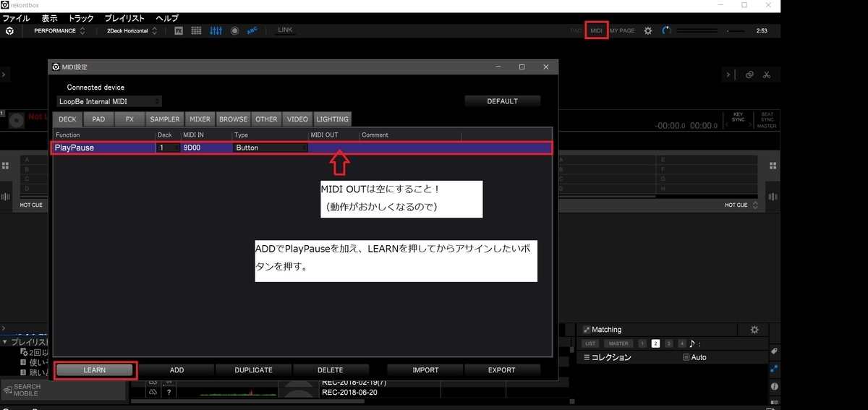868x410 pixels.
Task: Click the IMPORT button
Action: click(x=425, y=370)
